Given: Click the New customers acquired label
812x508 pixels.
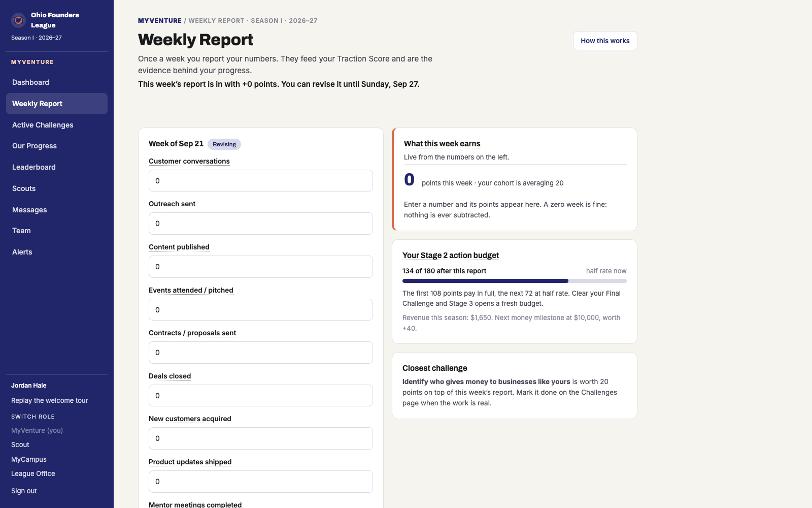Looking at the screenshot, I should coord(190,419).
